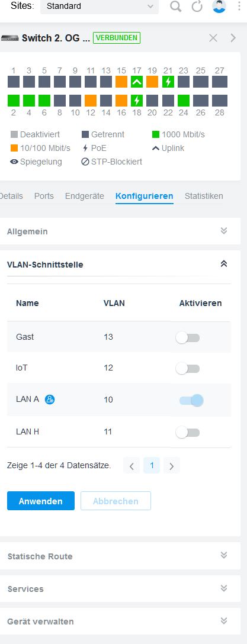Enable the Gast VLAN interface toggle
The width and height of the screenshot is (247, 644).
click(188, 337)
